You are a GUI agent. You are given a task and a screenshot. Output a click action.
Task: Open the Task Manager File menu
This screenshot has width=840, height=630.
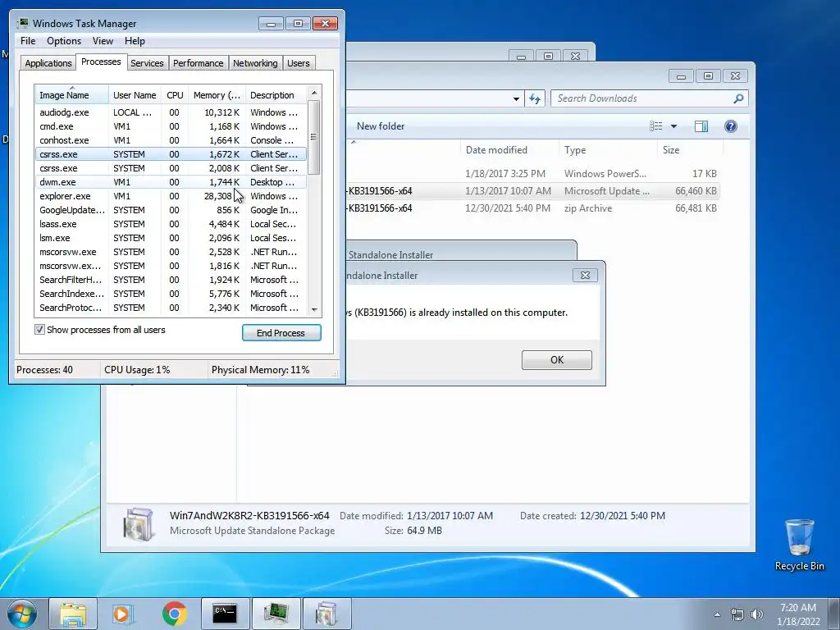[x=28, y=41]
